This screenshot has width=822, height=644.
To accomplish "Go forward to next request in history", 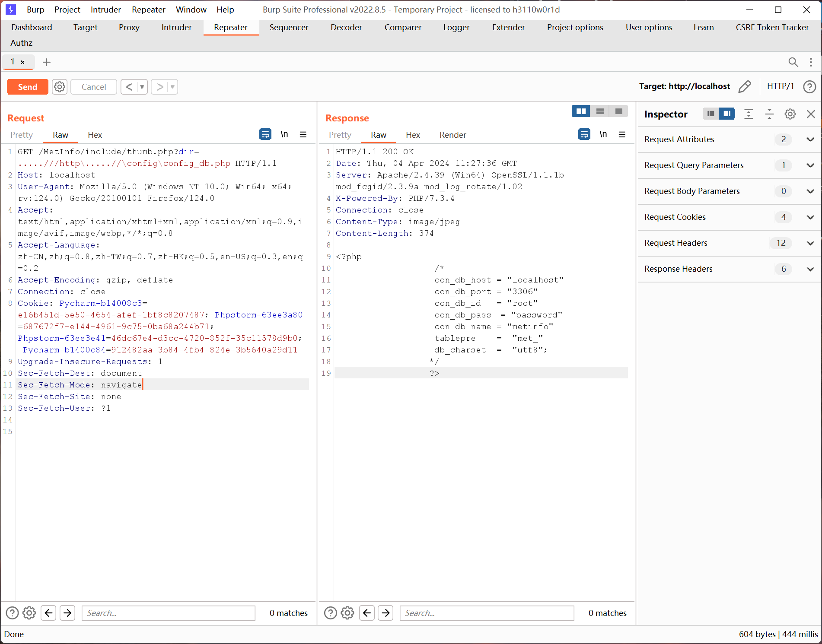I will click(159, 87).
